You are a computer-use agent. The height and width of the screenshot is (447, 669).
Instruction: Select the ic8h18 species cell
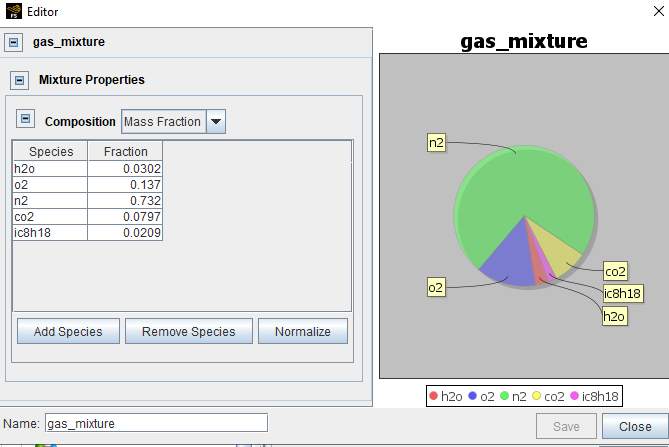click(x=50, y=232)
